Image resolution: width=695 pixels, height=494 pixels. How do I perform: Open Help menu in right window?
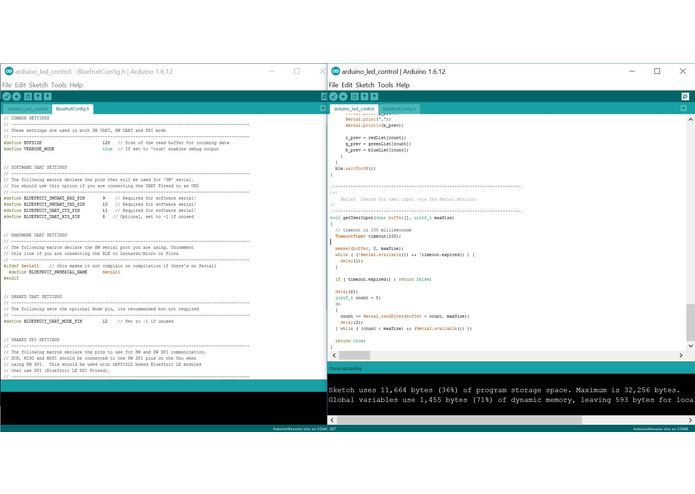(403, 85)
